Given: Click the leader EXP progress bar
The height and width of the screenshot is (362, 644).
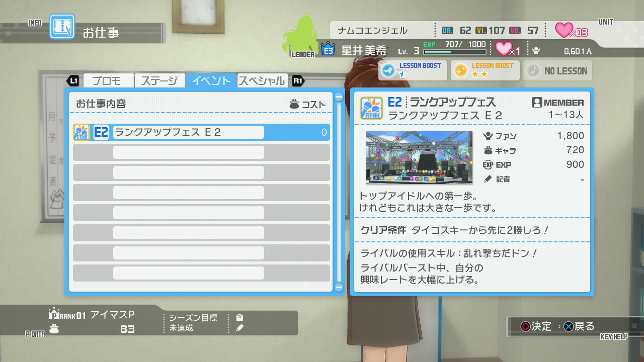Looking at the screenshot, I should point(455,52).
